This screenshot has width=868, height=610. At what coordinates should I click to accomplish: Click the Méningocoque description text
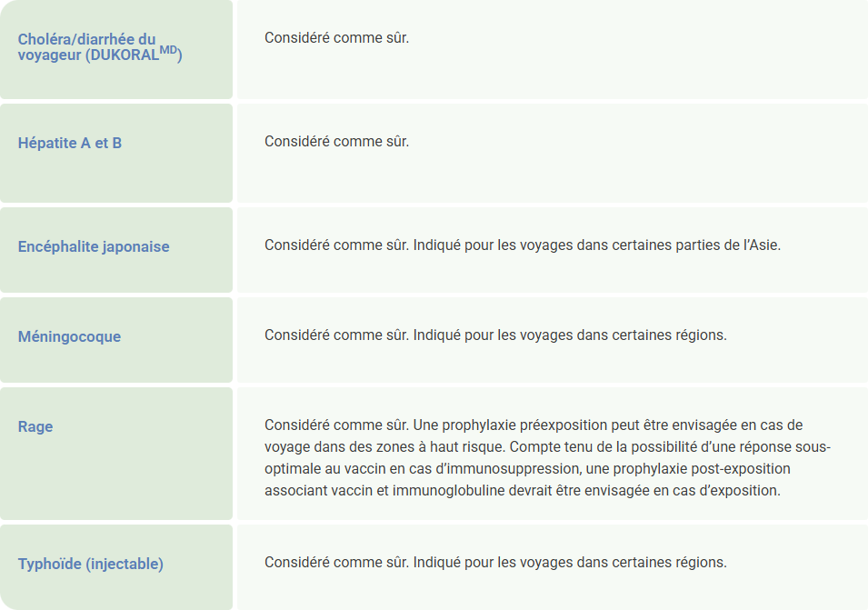point(495,335)
